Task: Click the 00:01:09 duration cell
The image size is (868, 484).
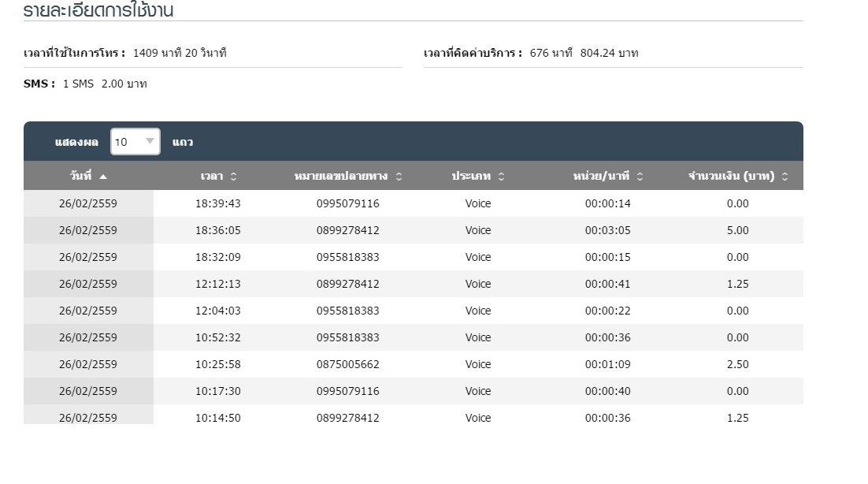Action: tap(608, 364)
